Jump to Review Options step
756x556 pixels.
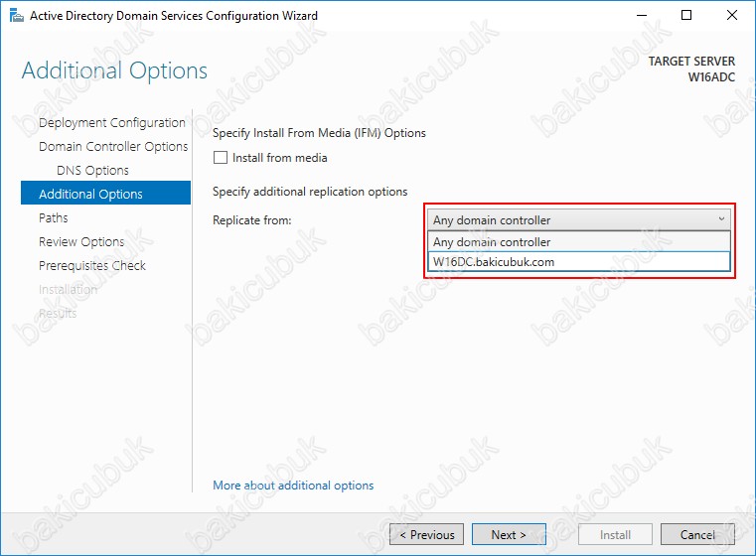click(81, 241)
